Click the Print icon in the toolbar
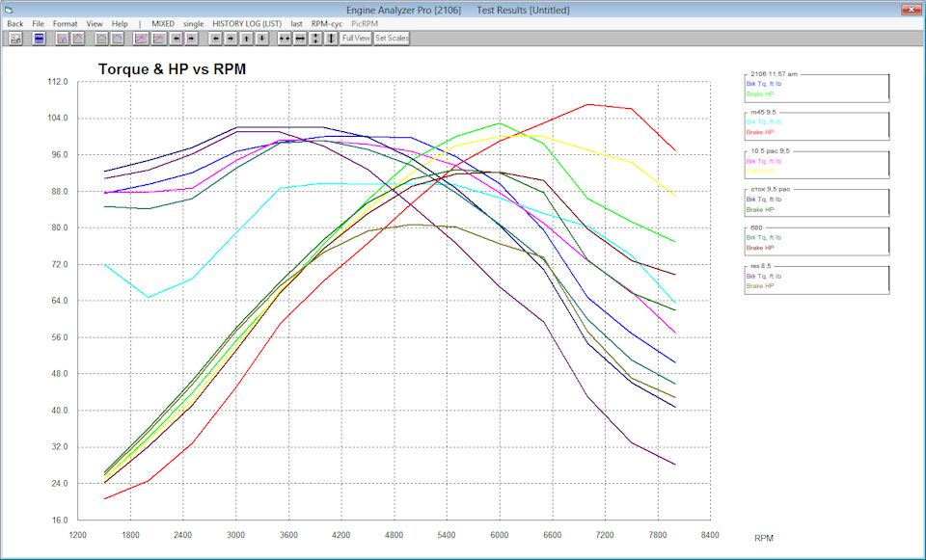Screen dimensions: 926x560 [16, 39]
